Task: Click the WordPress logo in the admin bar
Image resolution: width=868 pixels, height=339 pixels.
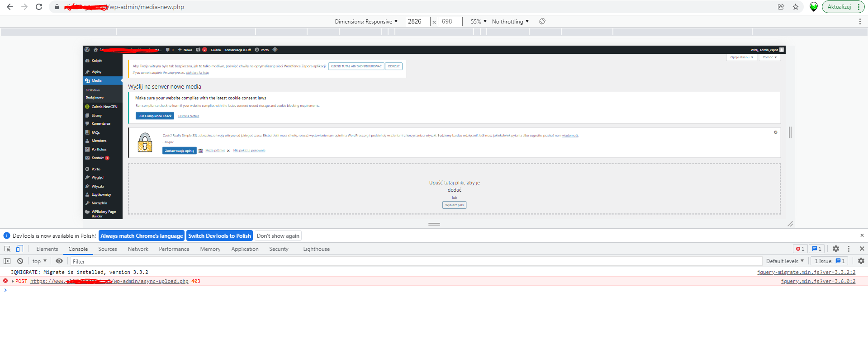Action: point(87,50)
